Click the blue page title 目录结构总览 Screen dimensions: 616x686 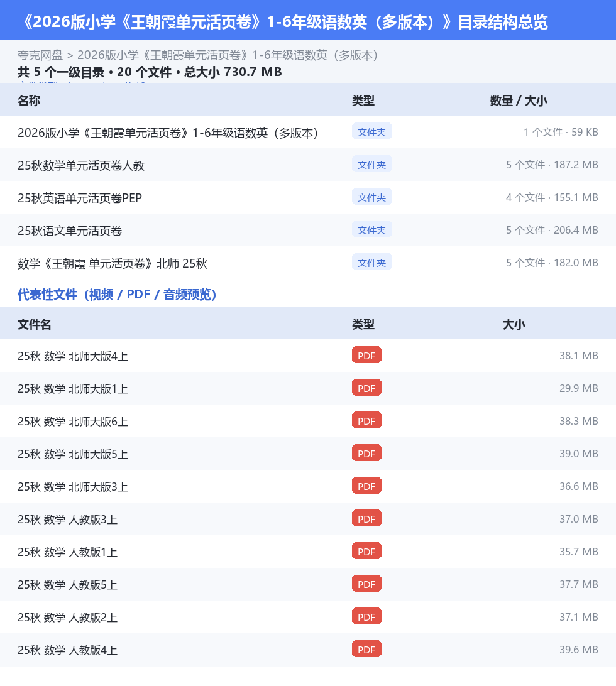[285, 22]
